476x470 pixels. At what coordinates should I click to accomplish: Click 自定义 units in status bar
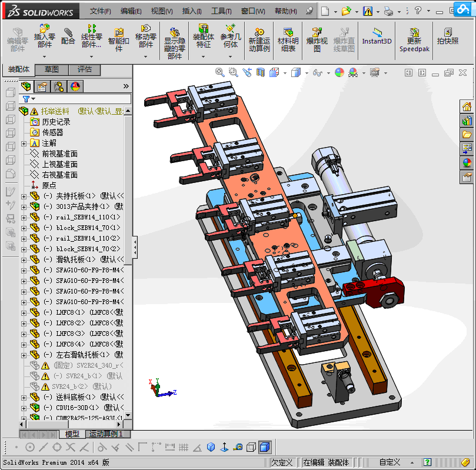pos(390,462)
